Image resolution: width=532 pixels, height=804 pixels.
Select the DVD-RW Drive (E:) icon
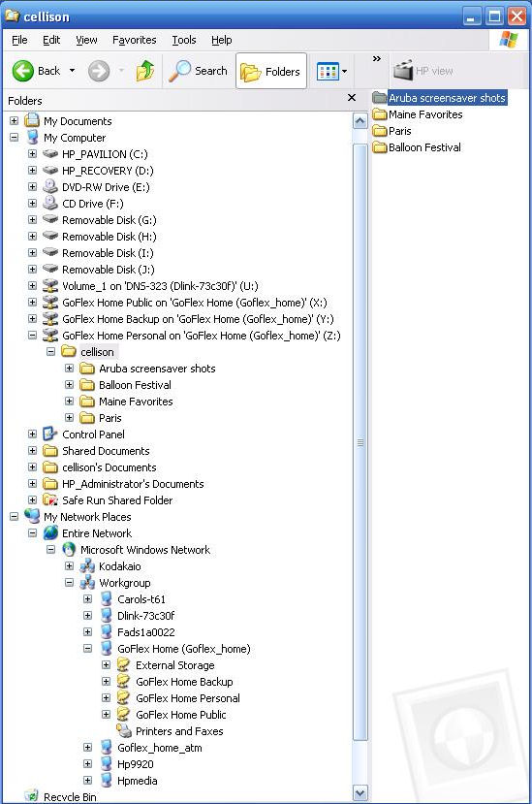(x=50, y=186)
